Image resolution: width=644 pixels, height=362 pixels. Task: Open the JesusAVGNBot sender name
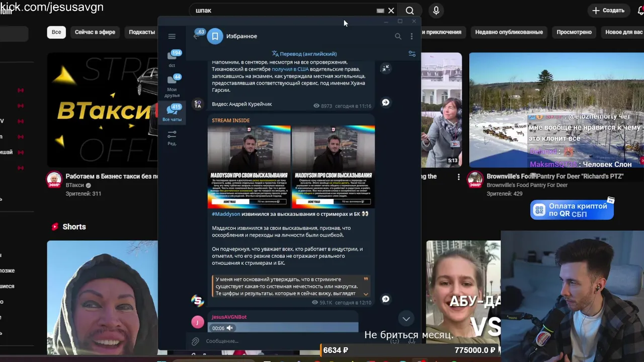click(x=229, y=317)
